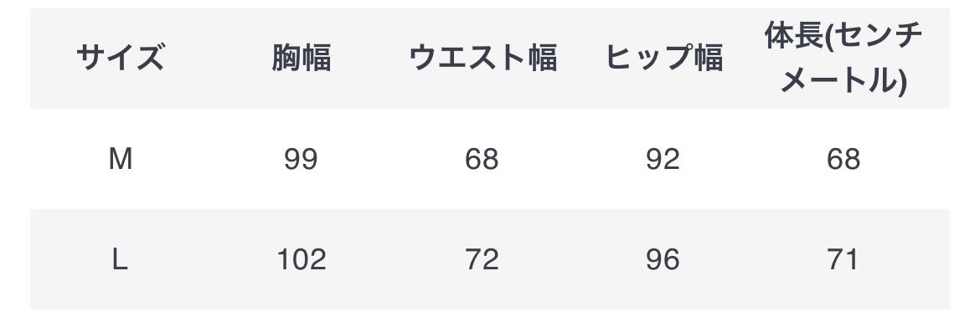Click the blank space between L and 102
The image size is (980, 317).
click(x=203, y=259)
